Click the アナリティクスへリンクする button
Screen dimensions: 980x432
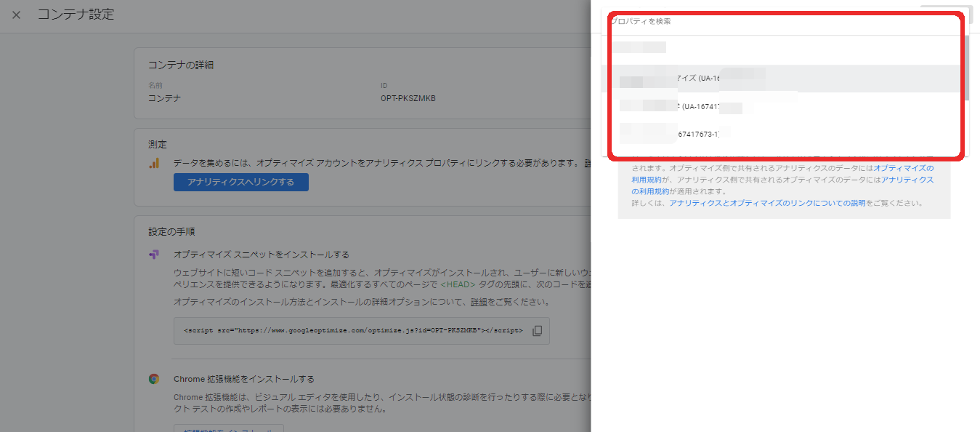point(241,182)
